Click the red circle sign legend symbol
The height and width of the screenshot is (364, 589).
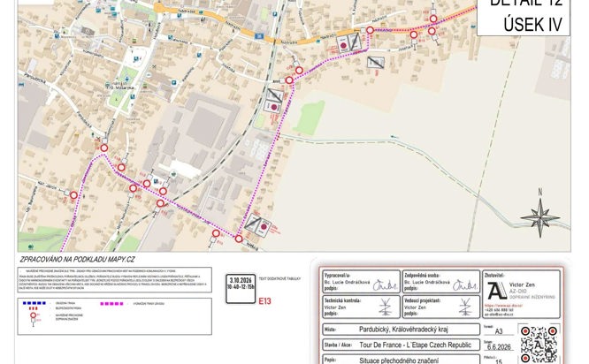(x=33, y=317)
